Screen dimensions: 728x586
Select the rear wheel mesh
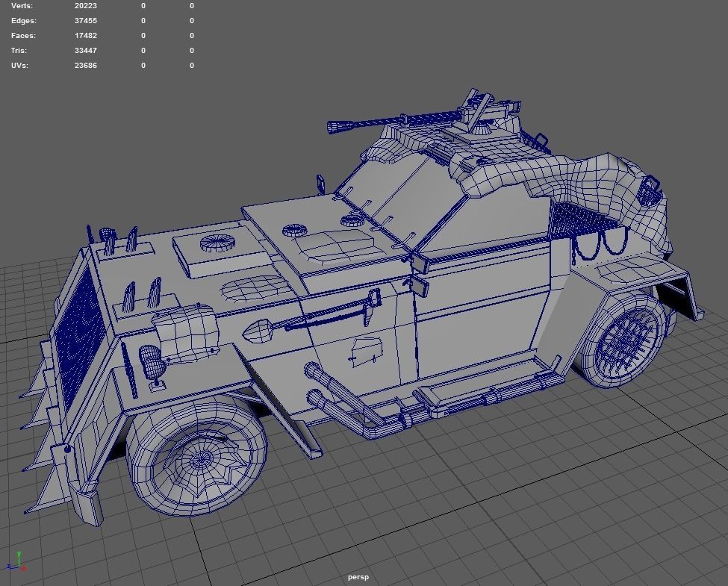point(624,340)
